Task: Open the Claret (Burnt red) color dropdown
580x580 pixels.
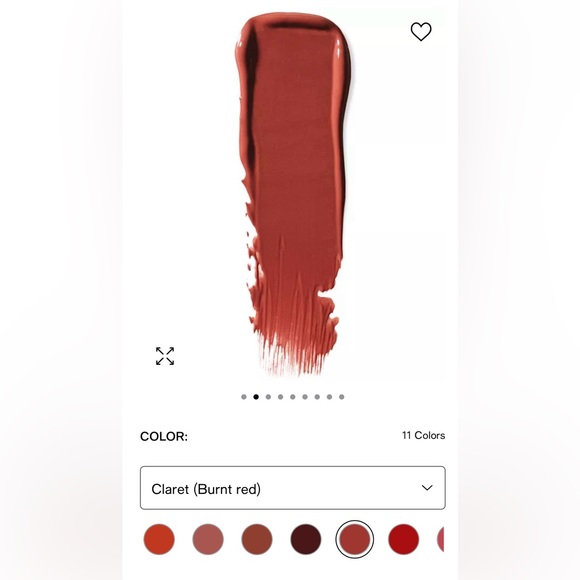Action: coord(293,488)
